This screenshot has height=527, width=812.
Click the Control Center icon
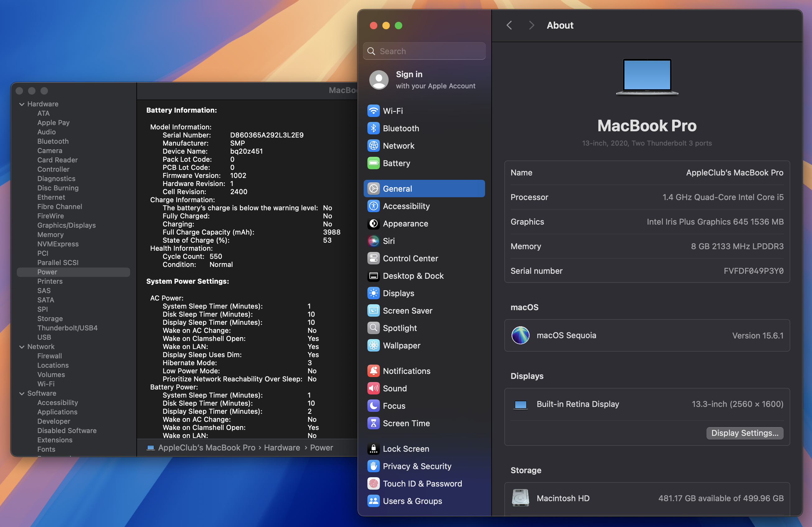[373, 258]
